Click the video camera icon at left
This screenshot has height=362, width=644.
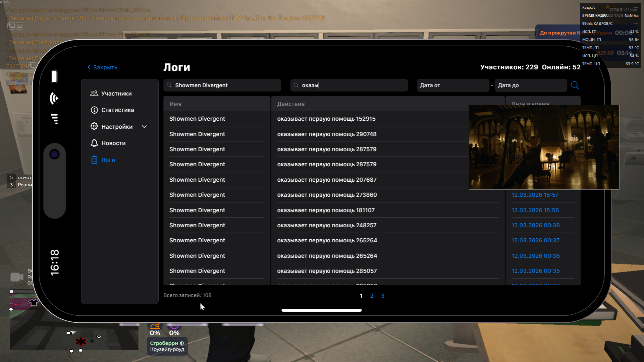coord(17,277)
